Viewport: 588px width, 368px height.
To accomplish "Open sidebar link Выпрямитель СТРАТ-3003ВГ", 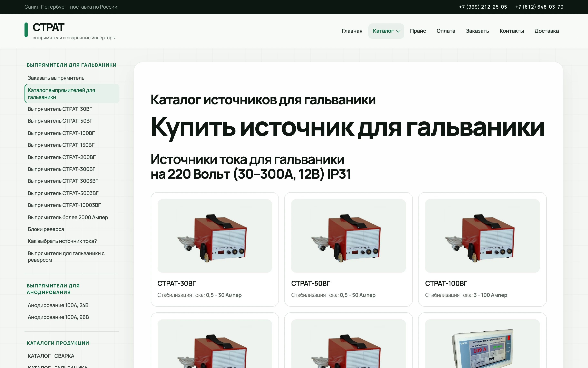I will (x=72, y=181).
